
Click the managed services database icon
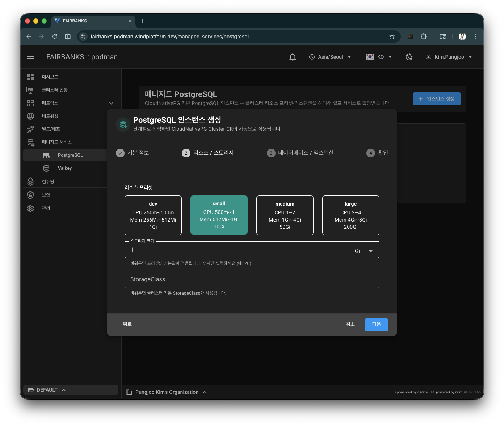[x=30, y=142]
